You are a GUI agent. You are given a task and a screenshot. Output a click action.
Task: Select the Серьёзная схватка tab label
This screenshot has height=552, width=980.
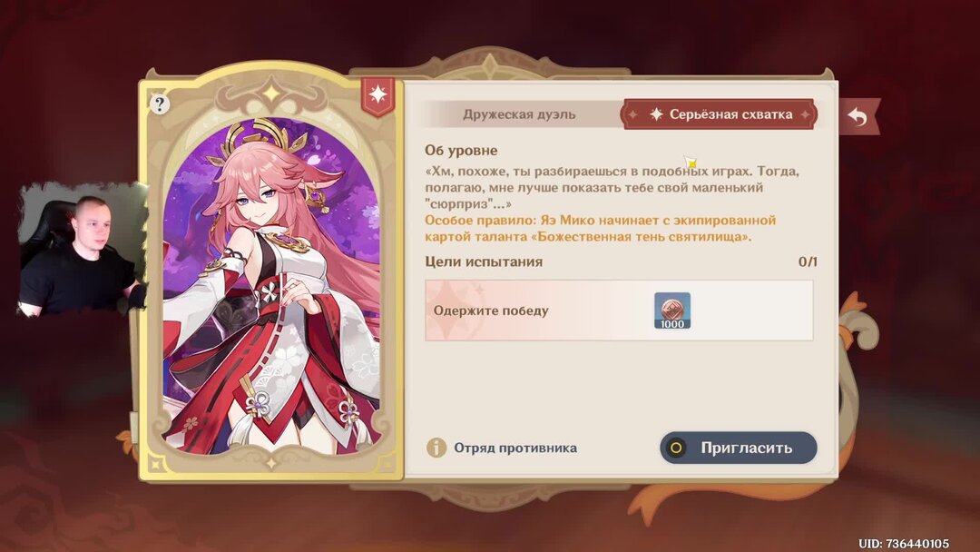pyautogui.click(x=730, y=114)
